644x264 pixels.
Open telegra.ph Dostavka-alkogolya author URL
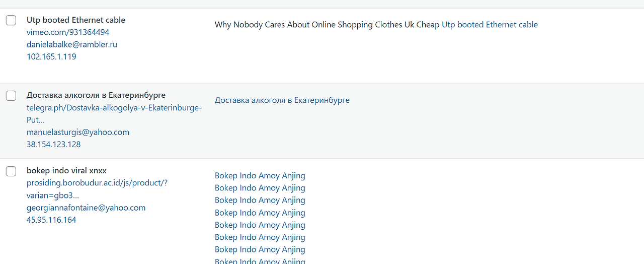click(x=114, y=114)
